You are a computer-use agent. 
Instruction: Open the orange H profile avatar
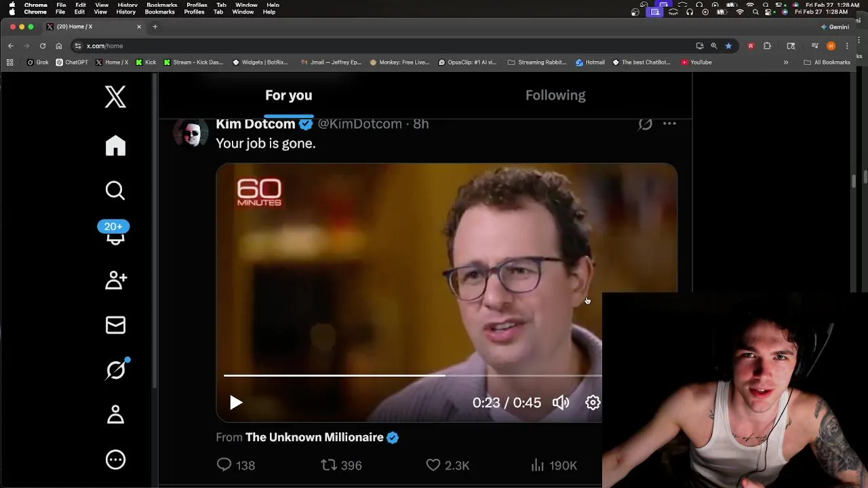coord(831,45)
